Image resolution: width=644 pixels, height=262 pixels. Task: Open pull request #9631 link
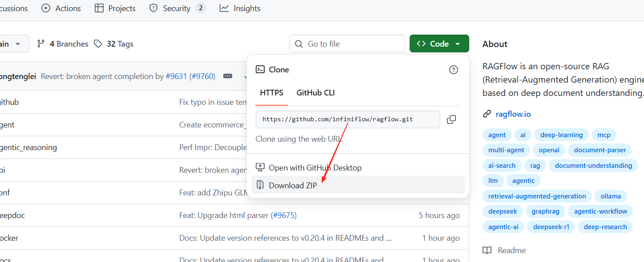(177, 76)
